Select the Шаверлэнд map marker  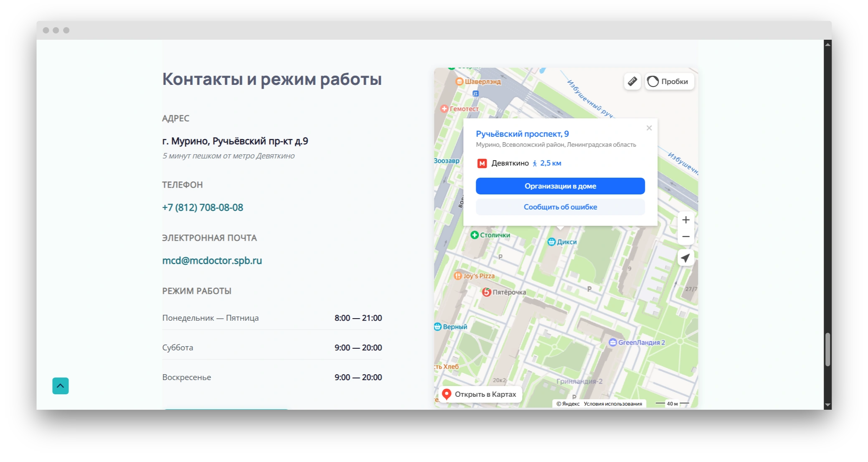(478, 82)
